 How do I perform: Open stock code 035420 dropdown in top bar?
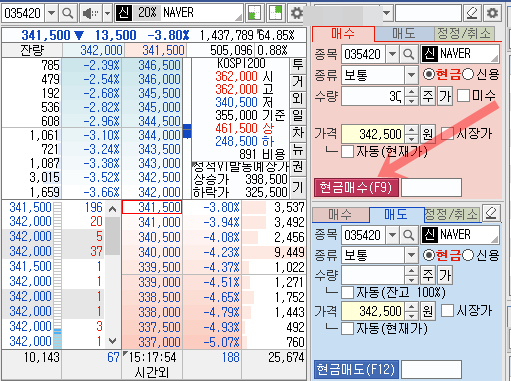(51, 13)
